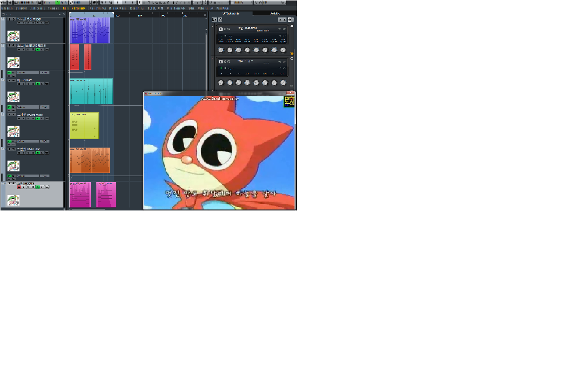Turn the first quick control knob of top instrument
Viewport: 585px width, 392px height.
[x=221, y=50]
